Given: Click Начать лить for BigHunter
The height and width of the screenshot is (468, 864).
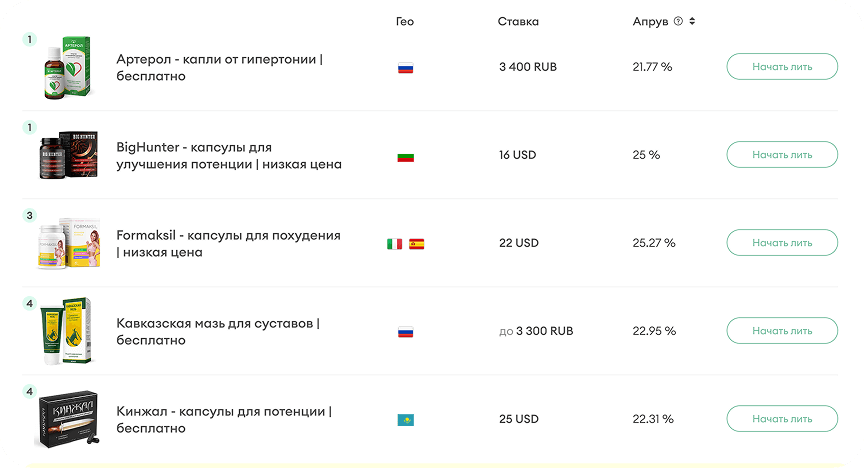Looking at the screenshot, I should [x=782, y=155].
